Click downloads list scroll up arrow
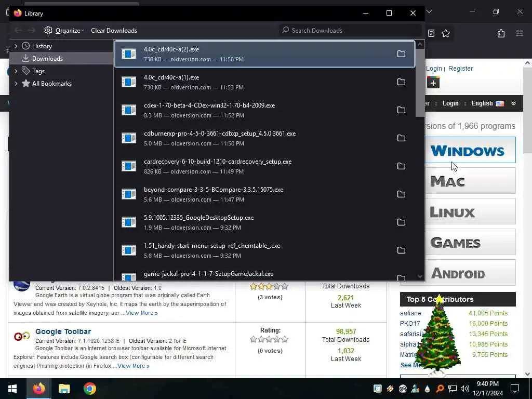This screenshot has height=399, width=532. click(420, 45)
